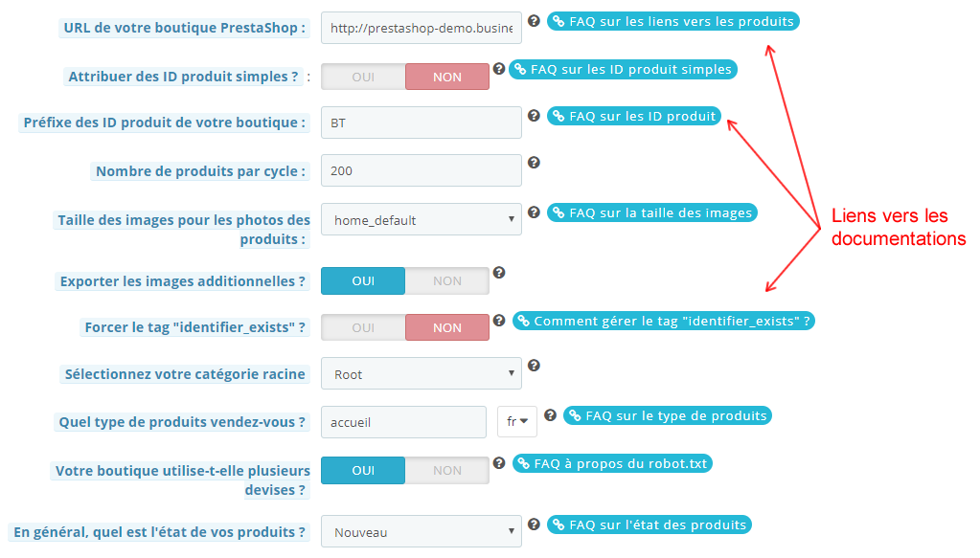Open help for Nombre de produits par cycle

(534, 163)
